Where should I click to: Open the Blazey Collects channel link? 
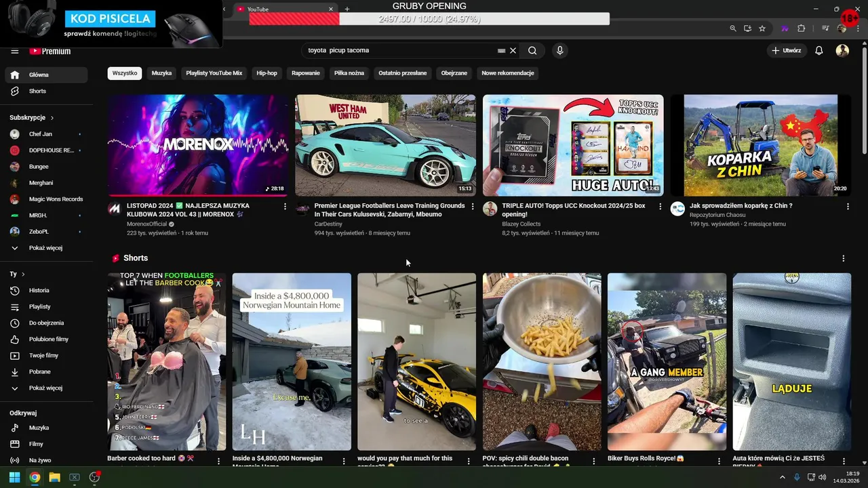pyautogui.click(x=521, y=224)
